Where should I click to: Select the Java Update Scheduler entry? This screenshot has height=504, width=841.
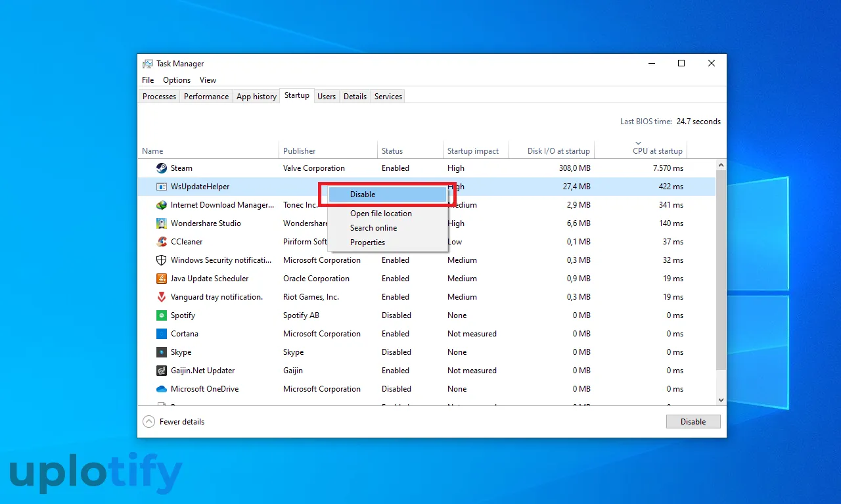point(210,279)
